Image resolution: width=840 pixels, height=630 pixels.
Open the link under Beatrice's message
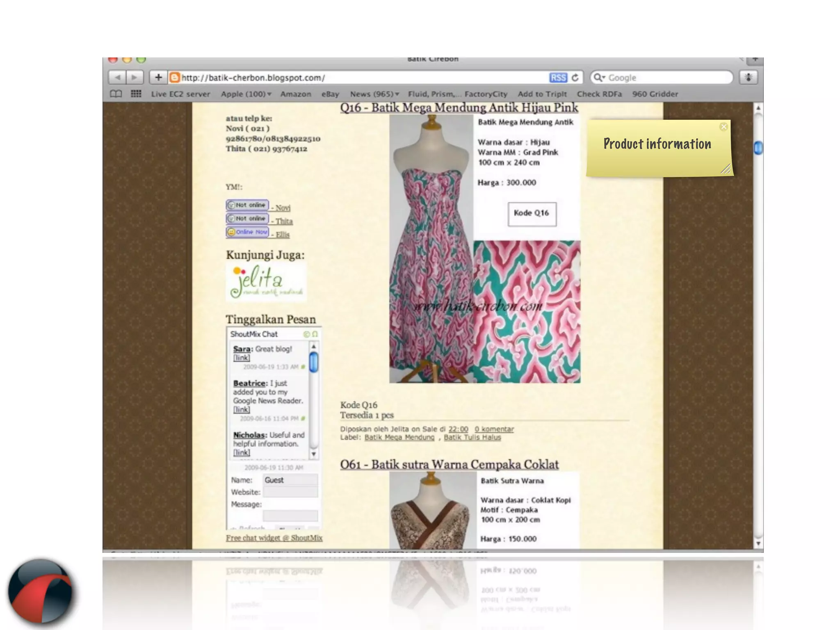[242, 409]
